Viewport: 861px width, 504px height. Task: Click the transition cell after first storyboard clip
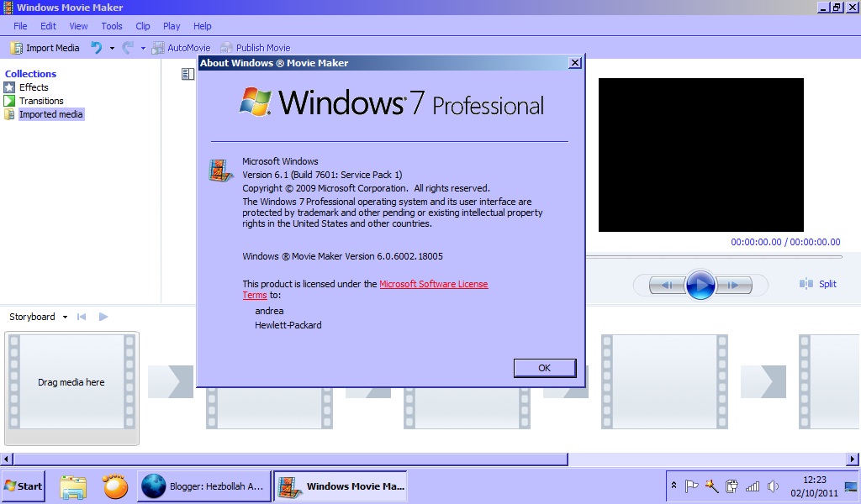tap(171, 381)
